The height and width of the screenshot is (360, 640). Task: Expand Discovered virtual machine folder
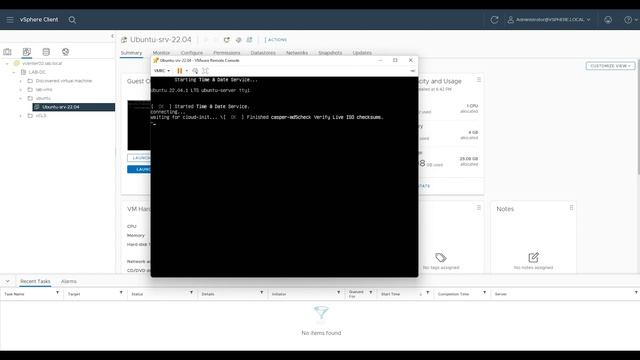20,81
